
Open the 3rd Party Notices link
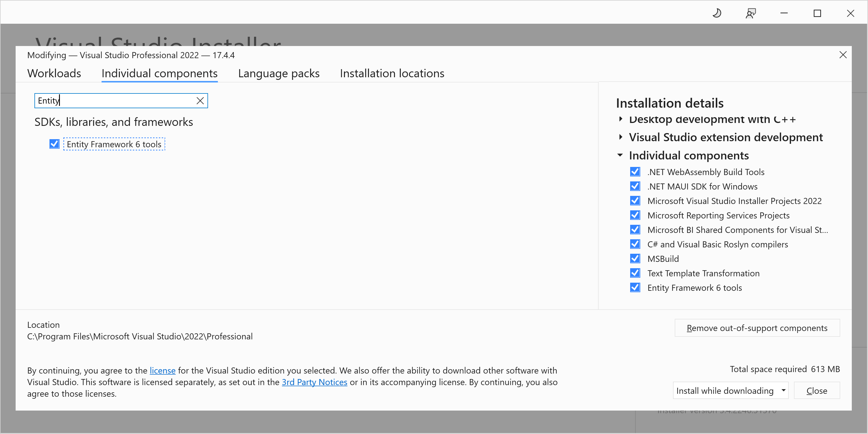[x=315, y=382]
